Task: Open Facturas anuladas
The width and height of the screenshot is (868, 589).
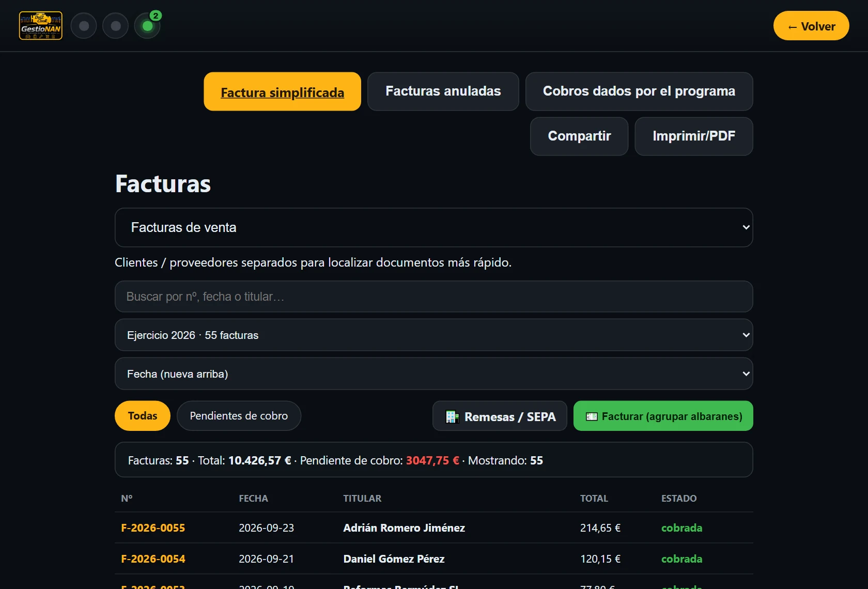Action: (x=443, y=91)
